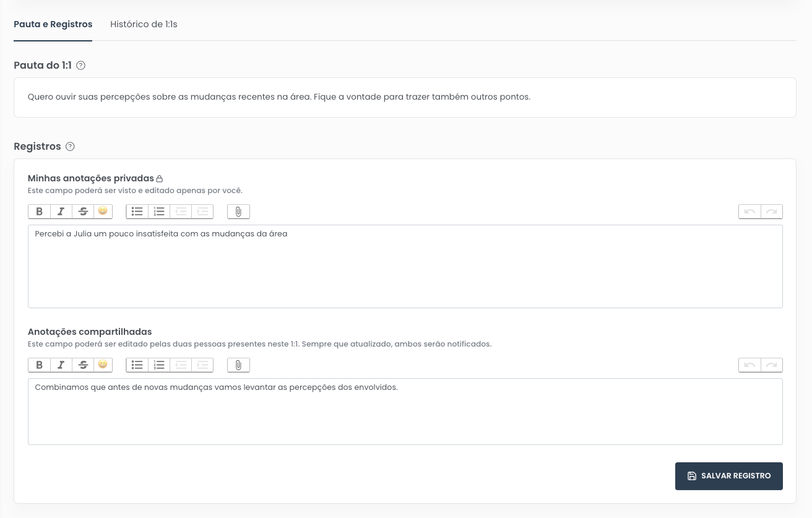
Task: Apply bold formatting in shared notes
Action: point(39,365)
